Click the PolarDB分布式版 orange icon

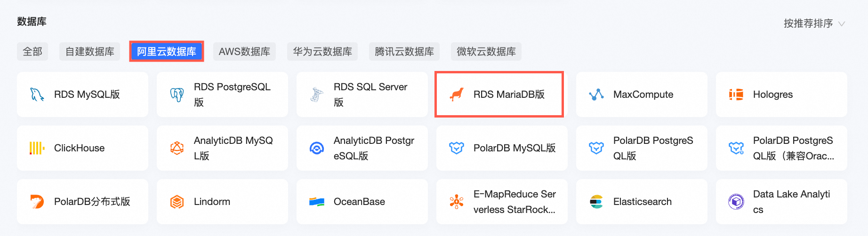coord(37,202)
